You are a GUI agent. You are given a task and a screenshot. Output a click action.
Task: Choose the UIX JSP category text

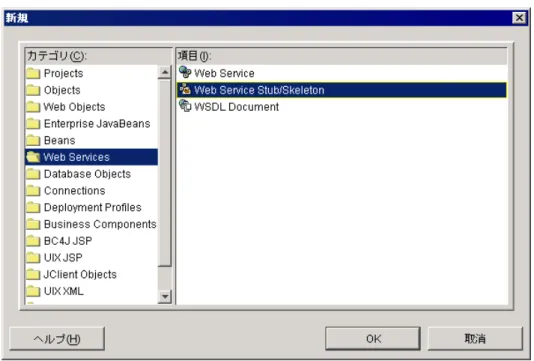pyautogui.click(x=63, y=257)
